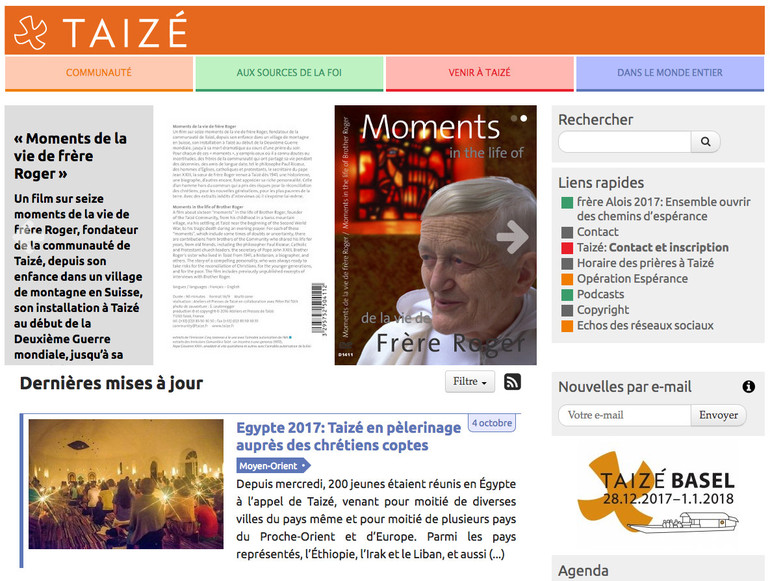The width and height of the screenshot is (770, 581).
Task: Open the Podcasts link
Action: [x=601, y=294]
